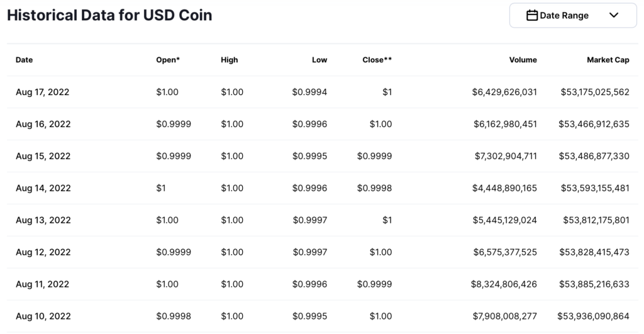Click the Market Cap column header
The height and width of the screenshot is (334, 644).
pos(608,60)
